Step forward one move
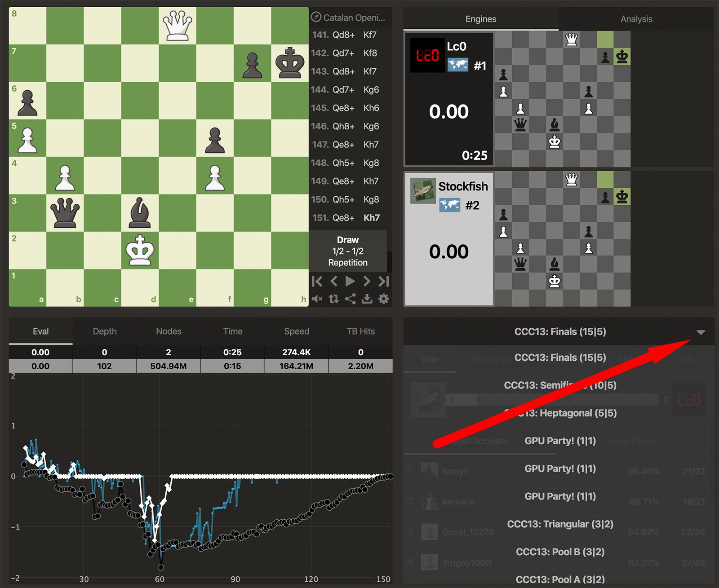Viewport: 719px width, 588px height. point(367,282)
